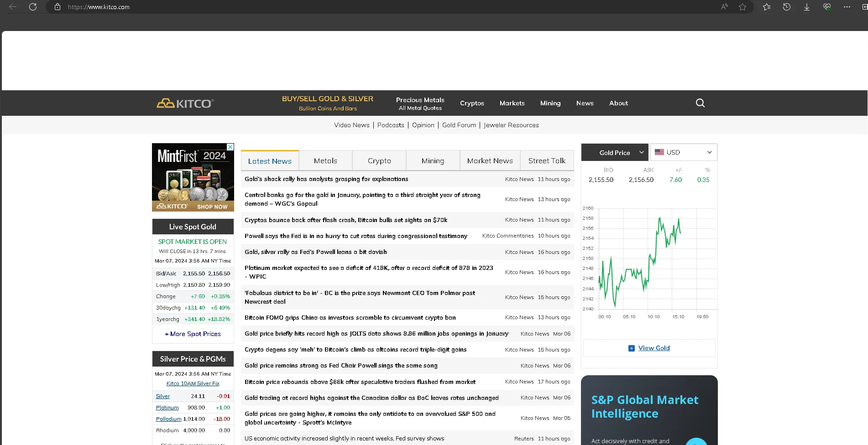Viewport: 868px width, 445px height.
Task: Select the Latest News tab
Action: click(270, 161)
